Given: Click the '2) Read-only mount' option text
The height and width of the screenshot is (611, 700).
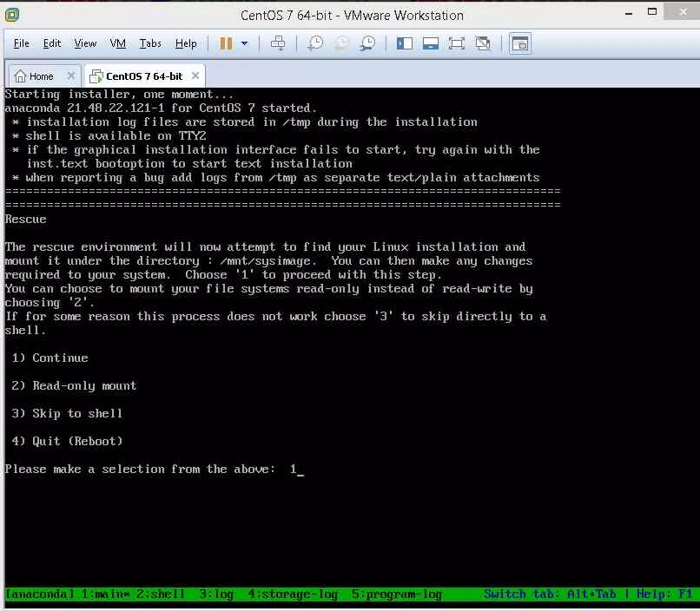Looking at the screenshot, I should [x=74, y=385].
